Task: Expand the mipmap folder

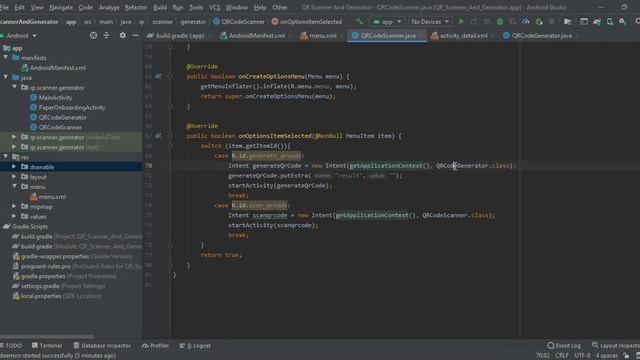Action: click(x=14, y=207)
